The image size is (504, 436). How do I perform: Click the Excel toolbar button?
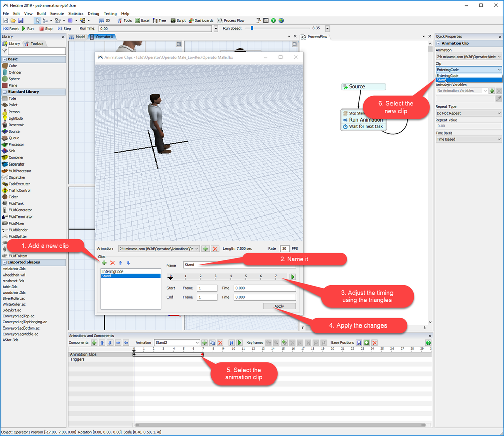(x=142, y=20)
